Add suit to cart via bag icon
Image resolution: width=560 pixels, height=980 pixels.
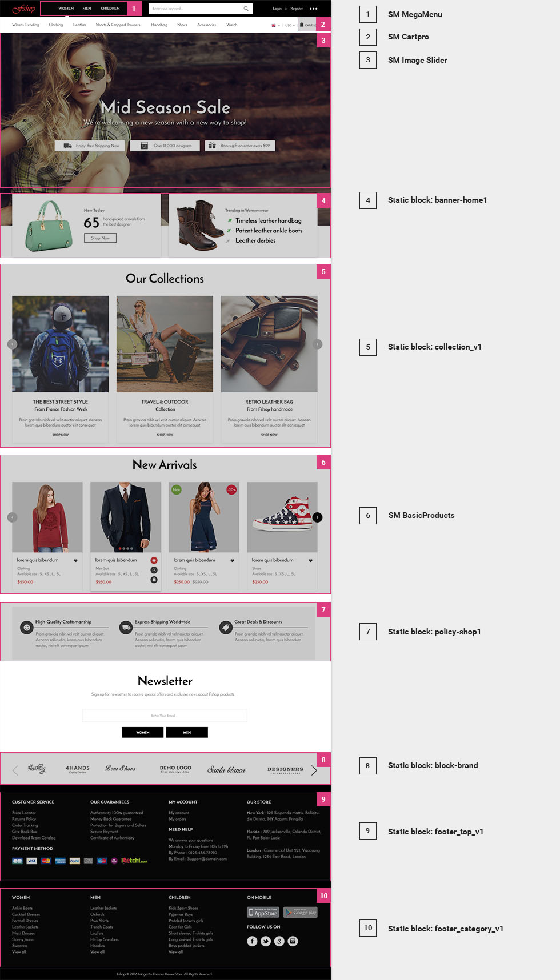[154, 580]
